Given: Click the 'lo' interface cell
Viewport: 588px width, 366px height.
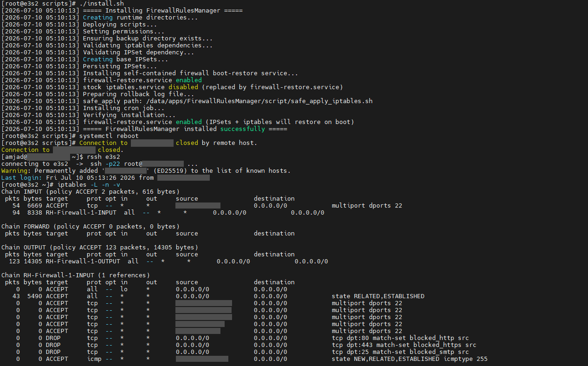Looking at the screenshot, I should click(x=124, y=289).
